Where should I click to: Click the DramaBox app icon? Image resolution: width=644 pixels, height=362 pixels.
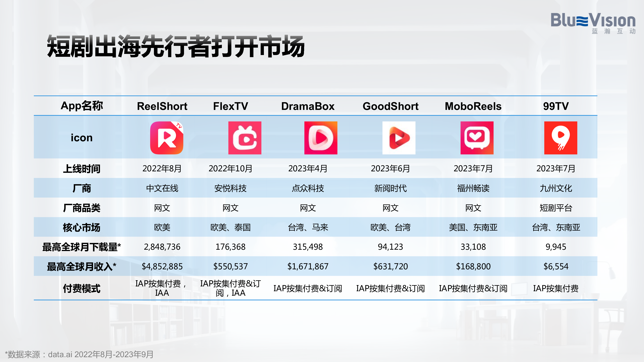coord(321,138)
